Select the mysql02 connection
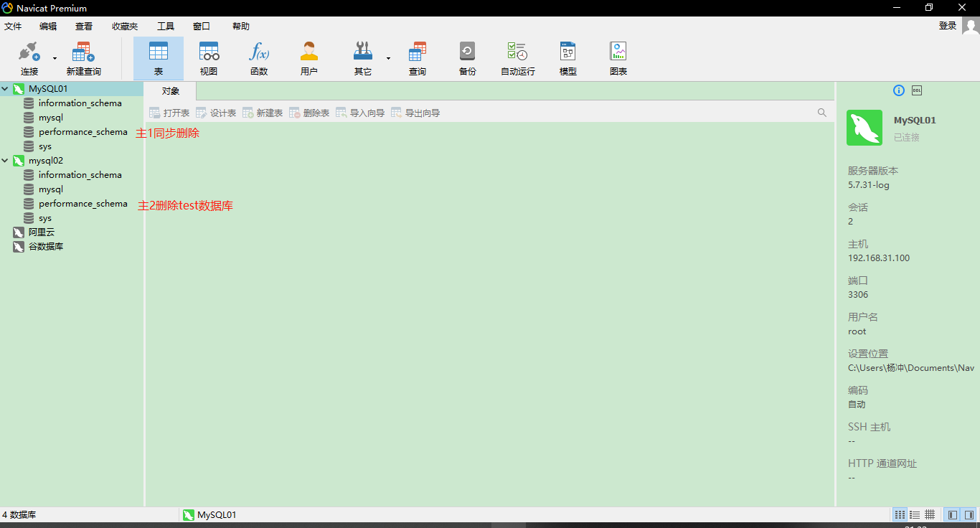This screenshot has width=980, height=528. point(46,161)
